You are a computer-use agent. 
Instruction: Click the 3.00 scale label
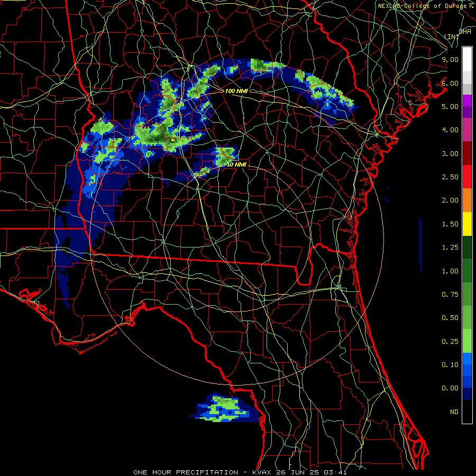[450, 153]
